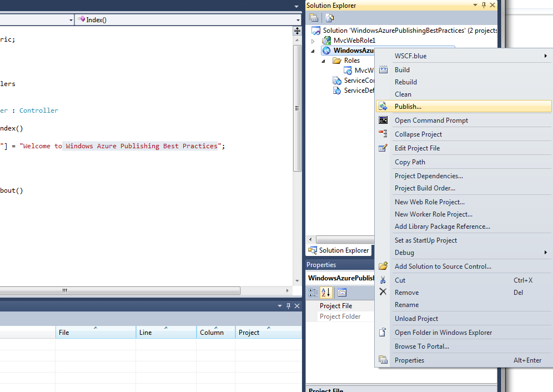Sort error list by File column
Screen dimensions: 553x392
(95, 333)
